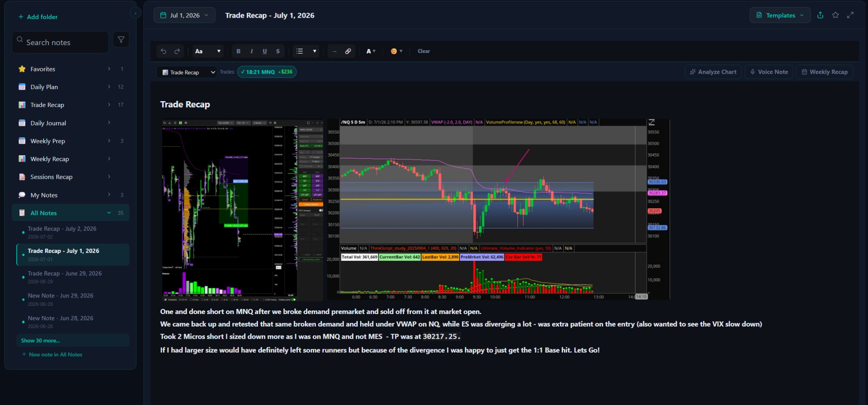
Task: Click New note in All Notes
Action: pos(52,354)
